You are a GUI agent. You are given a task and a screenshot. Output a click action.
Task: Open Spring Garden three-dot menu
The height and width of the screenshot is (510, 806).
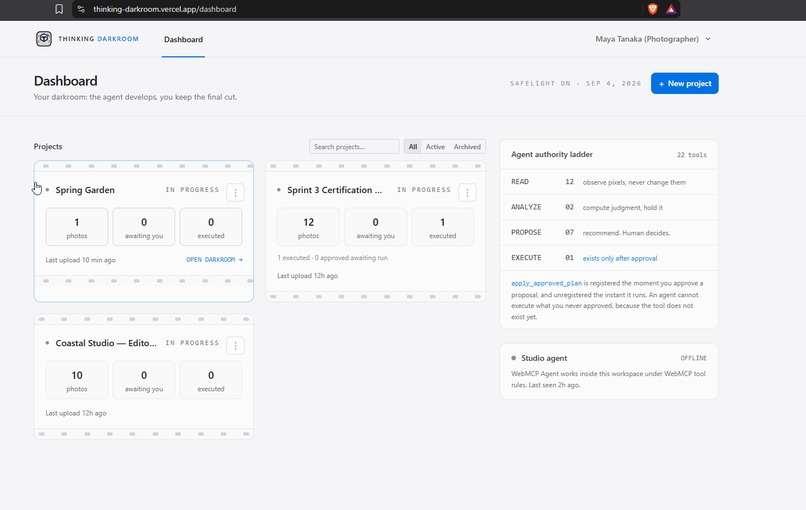(235, 192)
